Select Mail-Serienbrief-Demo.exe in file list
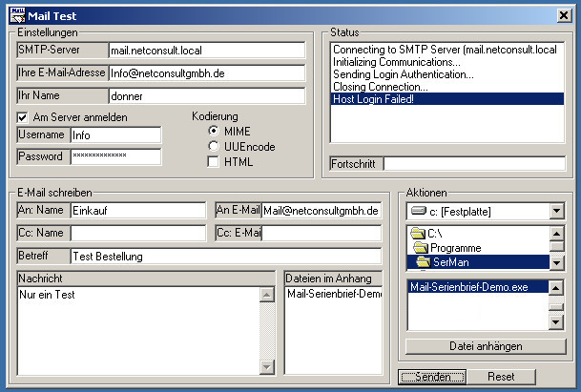Screen dimensions: 581x392 [478, 287]
